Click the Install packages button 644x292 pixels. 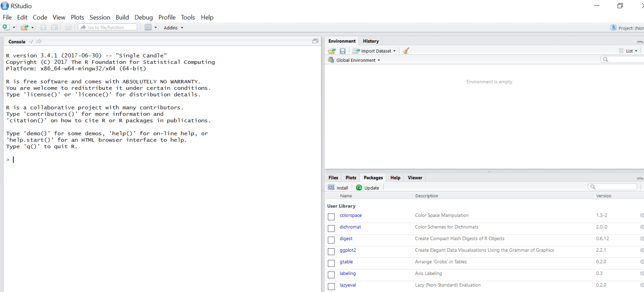pos(338,188)
